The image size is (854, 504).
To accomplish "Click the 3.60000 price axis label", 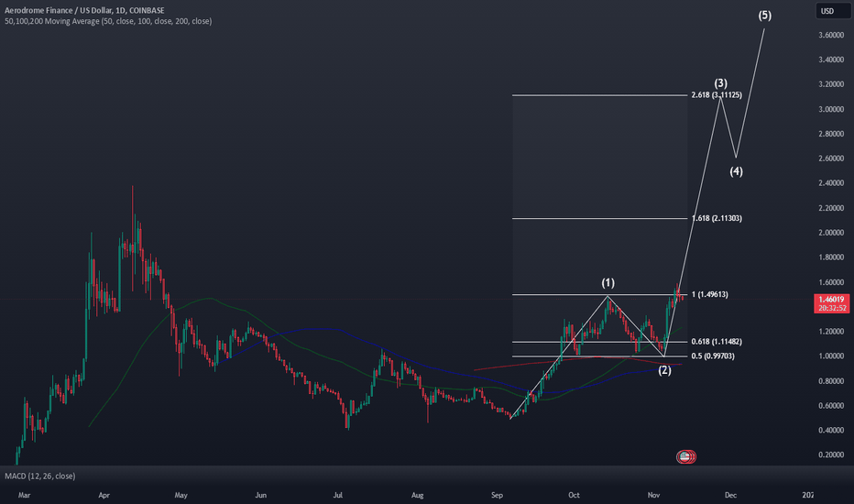I will pyautogui.click(x=831, y=35).
